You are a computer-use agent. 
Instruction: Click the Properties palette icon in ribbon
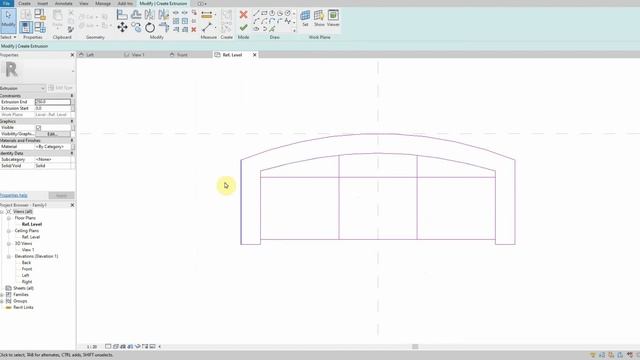pos(26,27)
